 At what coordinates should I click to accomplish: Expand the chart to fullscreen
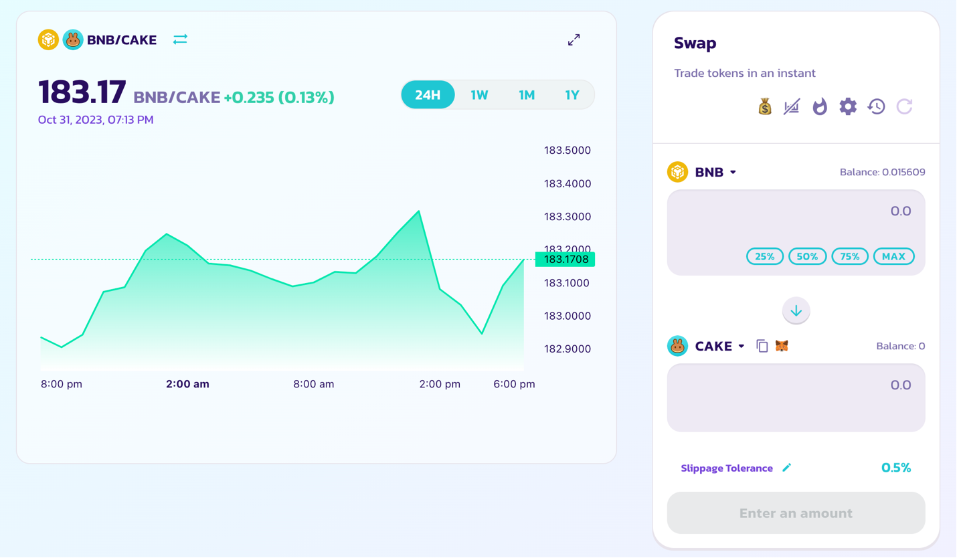pos(574,40)
